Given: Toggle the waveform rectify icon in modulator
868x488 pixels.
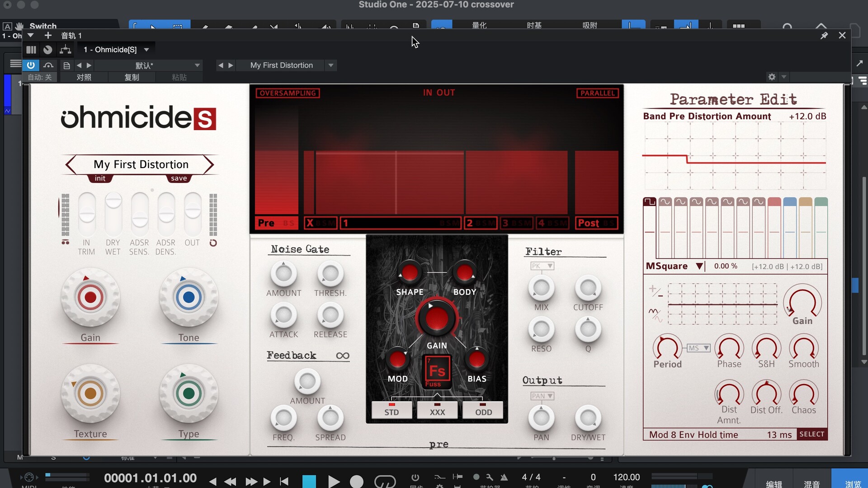Looking at the screenshot, I should tap(655, 315).
